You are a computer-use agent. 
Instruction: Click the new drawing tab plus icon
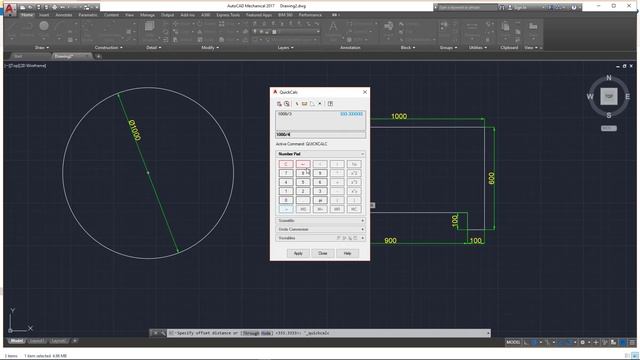98,56
